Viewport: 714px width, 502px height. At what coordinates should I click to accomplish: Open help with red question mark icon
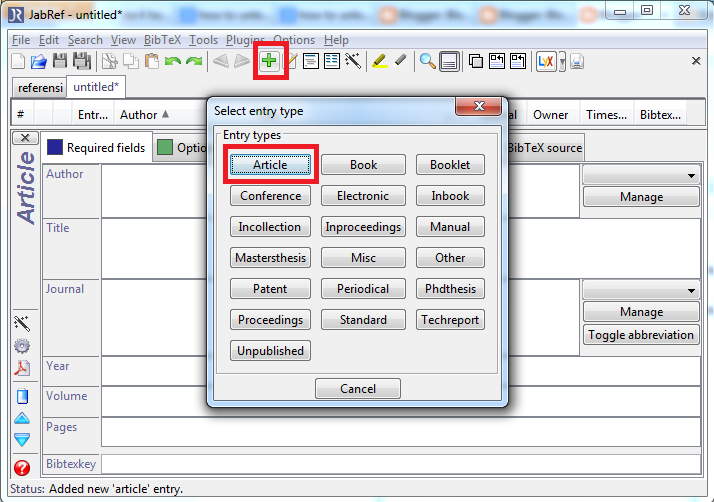(x=22, y=468)
